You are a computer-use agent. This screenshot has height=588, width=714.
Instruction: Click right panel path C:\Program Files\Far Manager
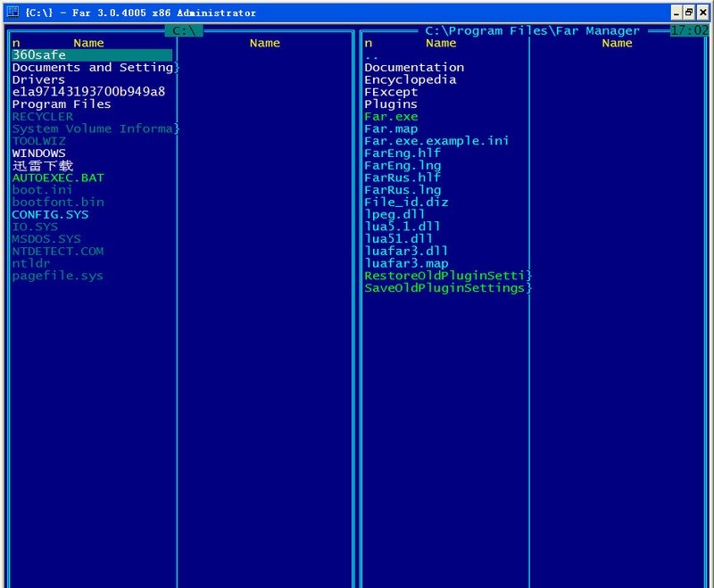click(532, 31)
